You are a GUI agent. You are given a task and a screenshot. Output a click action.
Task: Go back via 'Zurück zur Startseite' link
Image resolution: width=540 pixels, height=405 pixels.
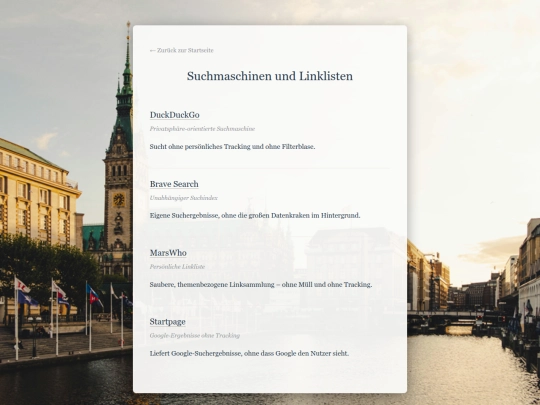pos(182,50)
